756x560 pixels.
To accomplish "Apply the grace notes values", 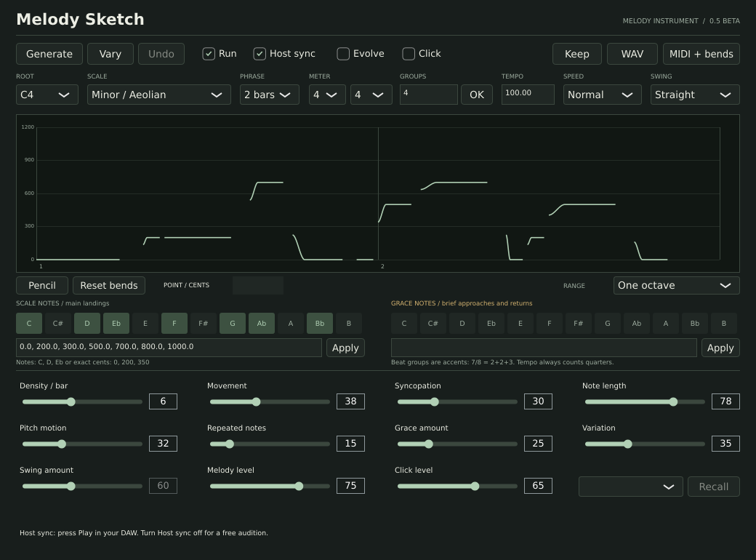I will [720, 348].
